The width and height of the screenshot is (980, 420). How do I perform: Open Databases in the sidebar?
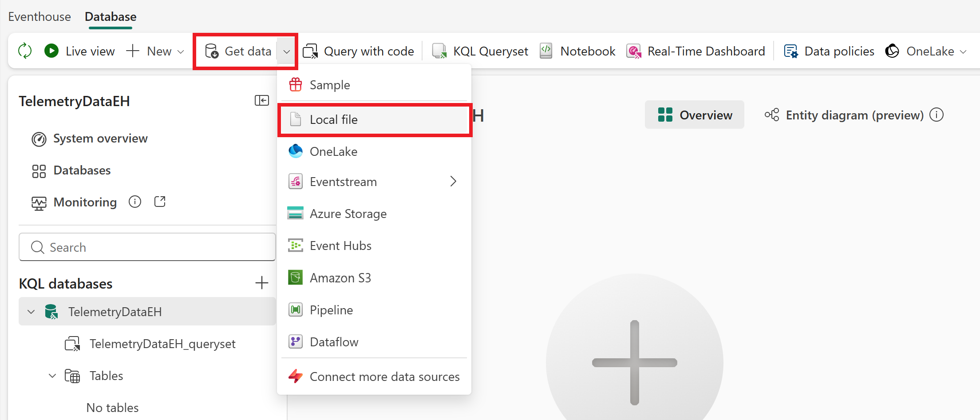tap(71, 170)
